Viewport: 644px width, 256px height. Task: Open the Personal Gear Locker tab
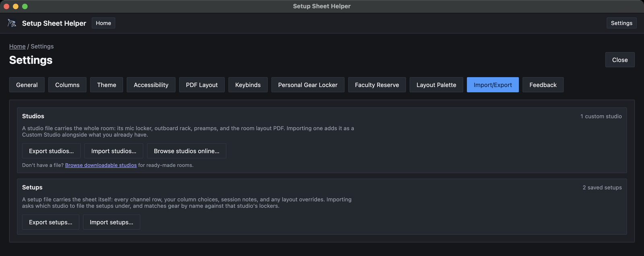tap(308, 85)
